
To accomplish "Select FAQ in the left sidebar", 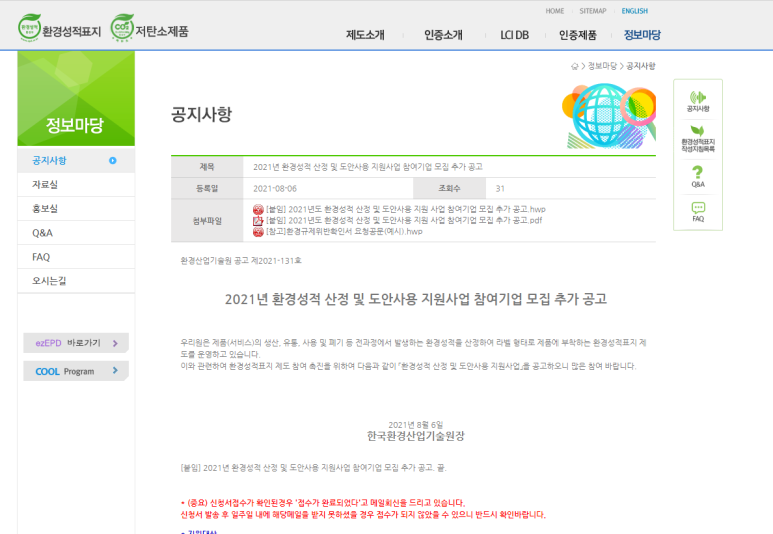I will (76, 257).
